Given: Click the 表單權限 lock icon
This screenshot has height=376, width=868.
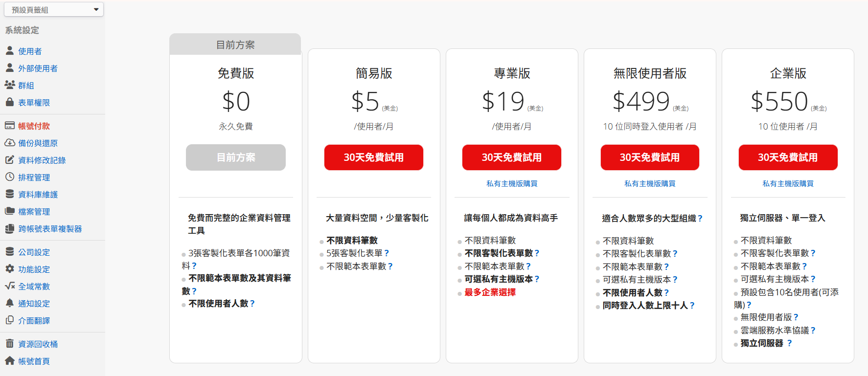Looking at the screenshot, I should [10, 102].
